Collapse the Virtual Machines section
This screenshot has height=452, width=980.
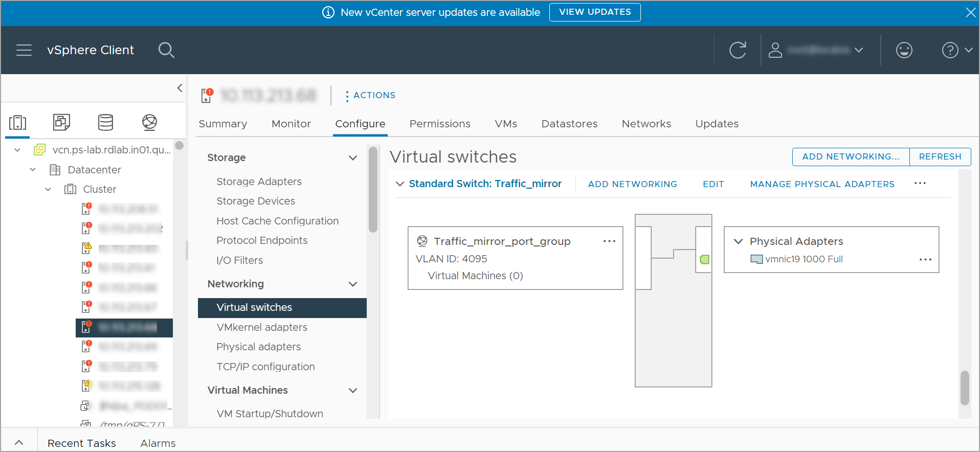tap(352, 390)
